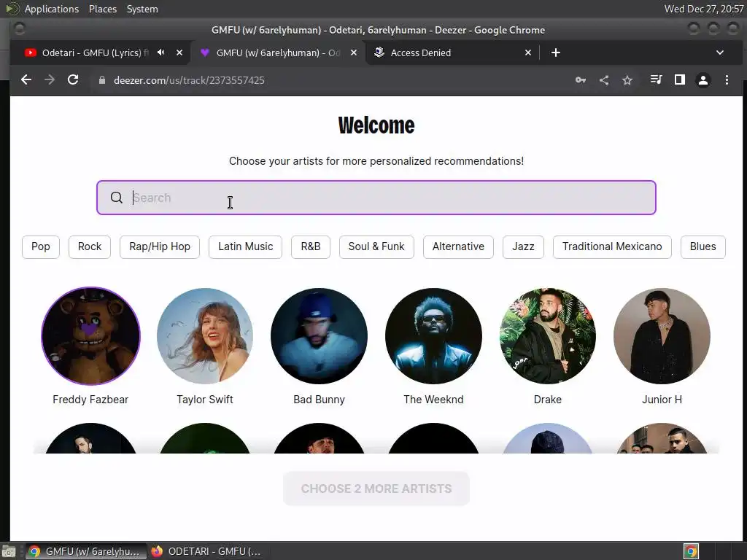Viewport: 747px width, 560px height.
Task: Click the Junior H name label
Action: tap(662, 400)
